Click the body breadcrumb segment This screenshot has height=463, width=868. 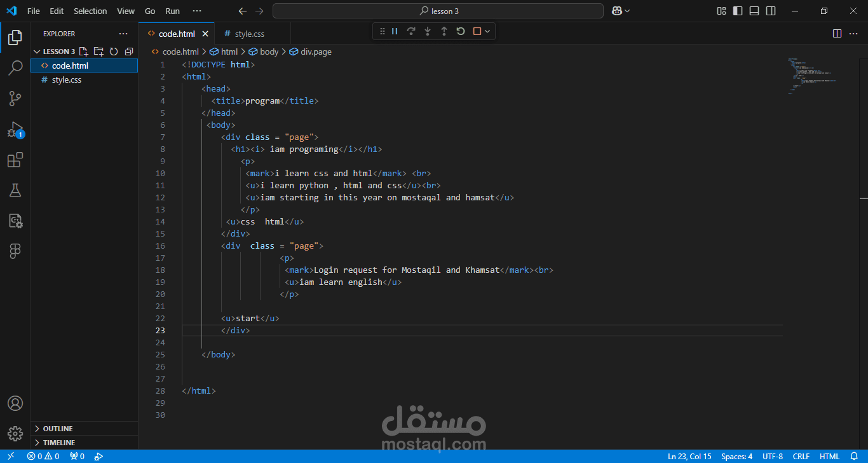(264, 52)
